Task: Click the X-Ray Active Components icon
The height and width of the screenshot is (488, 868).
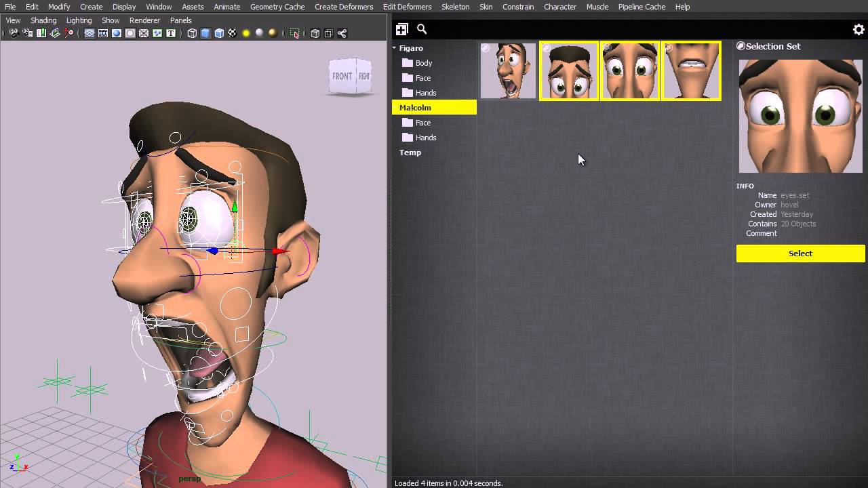Action: click(328, 33)
